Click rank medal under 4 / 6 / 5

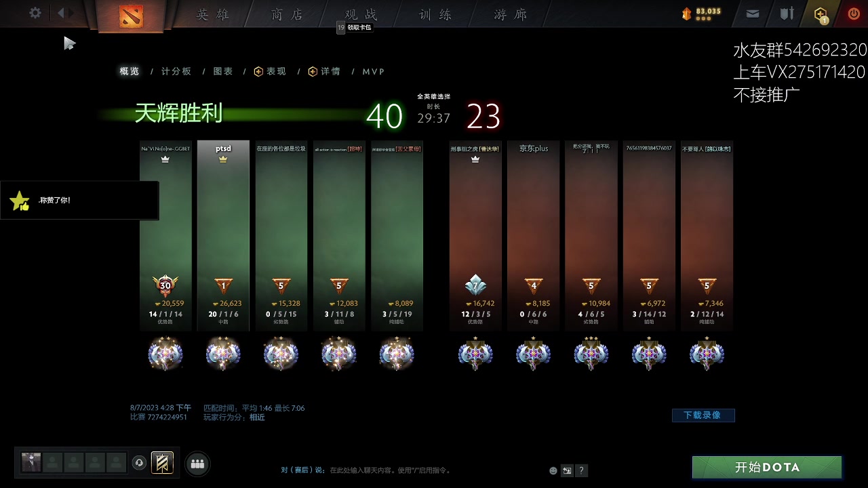click(x=591, y=354)
